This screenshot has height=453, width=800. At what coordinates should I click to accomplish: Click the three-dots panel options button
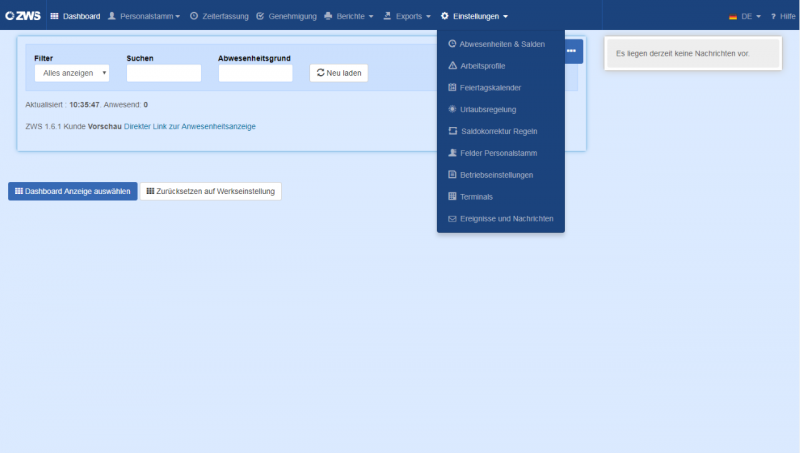571,51
